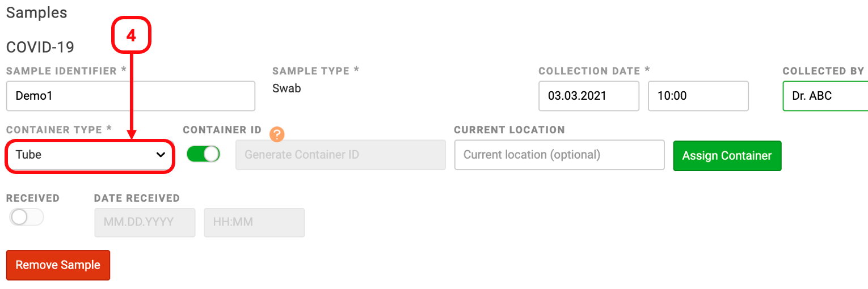The image size is (868, 289).
Task: Click the Date Received MM.DD.YYYY field
Action: [x=145, y=222]
